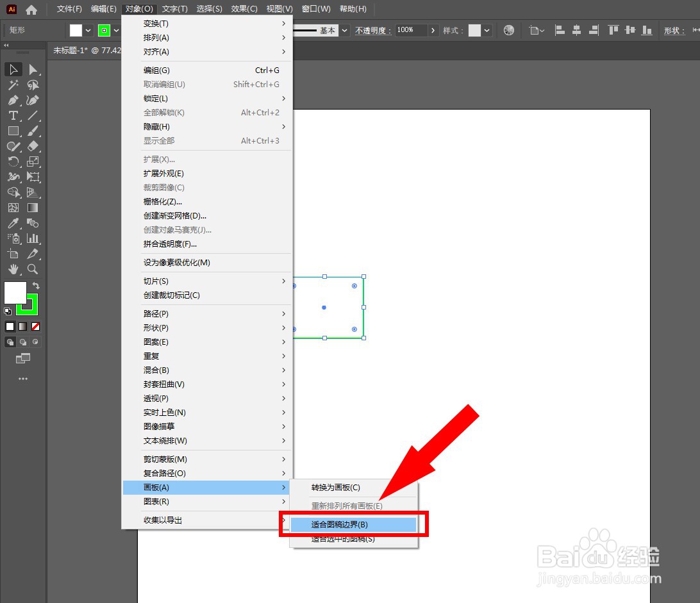Click 编组(G) menu entry
This screenshot has width=700, height=603.
[x=208, y=70]
